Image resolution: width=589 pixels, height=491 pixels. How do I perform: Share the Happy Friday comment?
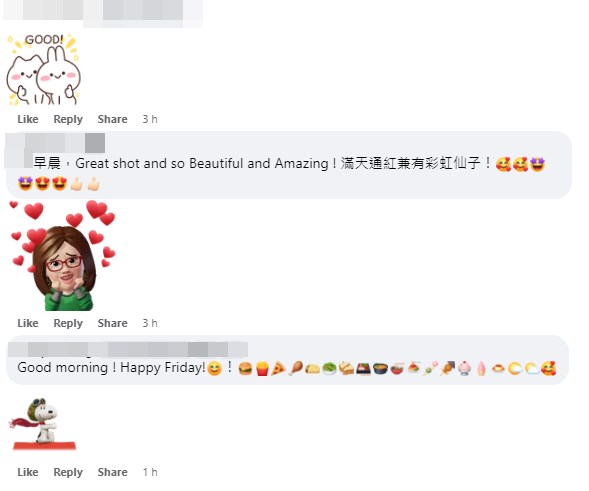click(112, 472)
